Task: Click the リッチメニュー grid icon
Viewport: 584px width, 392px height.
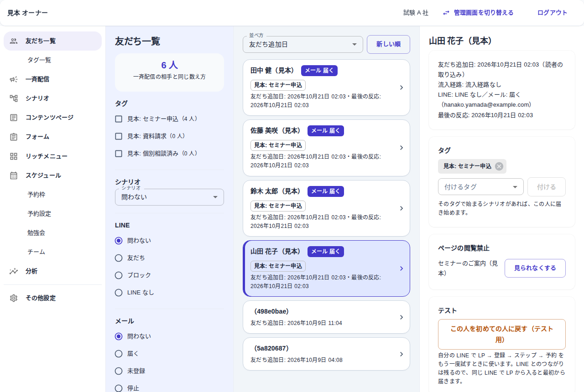Action: pyautogui.click(x=14, y=156)
